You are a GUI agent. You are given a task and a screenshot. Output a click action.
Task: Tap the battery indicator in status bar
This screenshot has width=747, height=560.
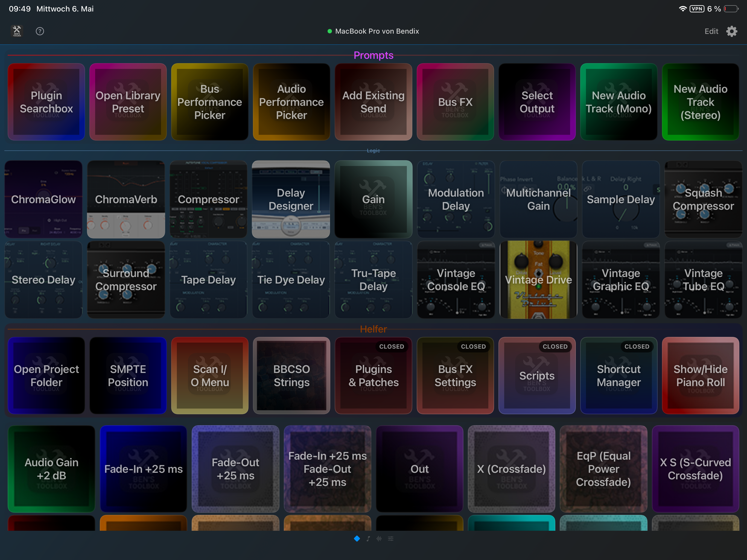[731, 9]
